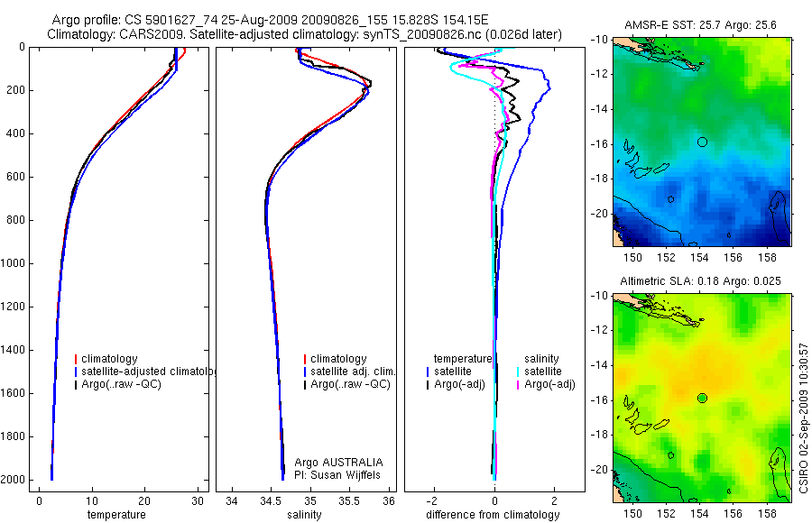This screenshot has width=812, height=523.
Task: Click cyan 'satellite' salinity legend entry
Action: pyautogui.click(x=543, y=372)
